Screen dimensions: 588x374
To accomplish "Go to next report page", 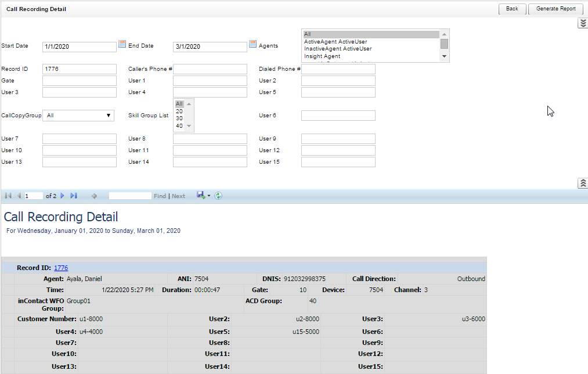I will (63, 196).
